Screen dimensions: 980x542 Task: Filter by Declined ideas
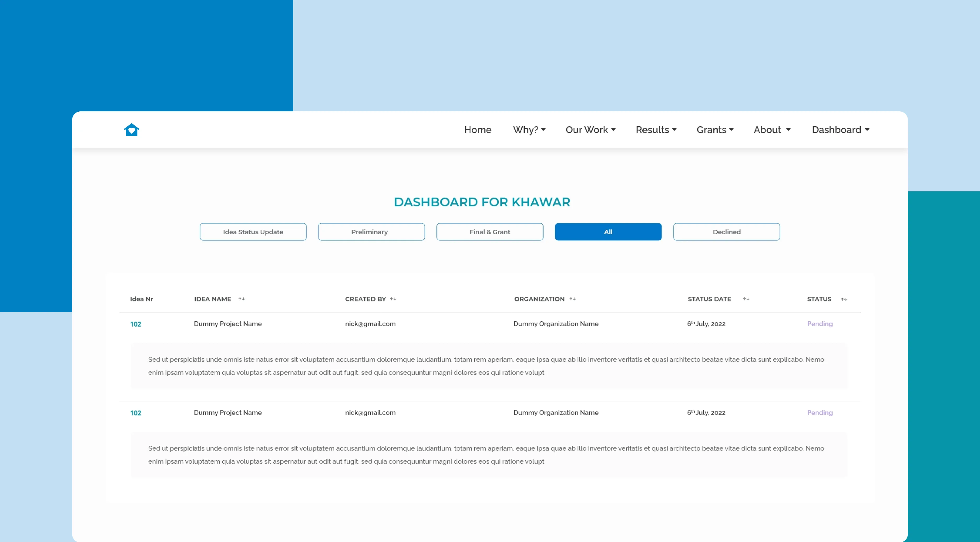726,232
